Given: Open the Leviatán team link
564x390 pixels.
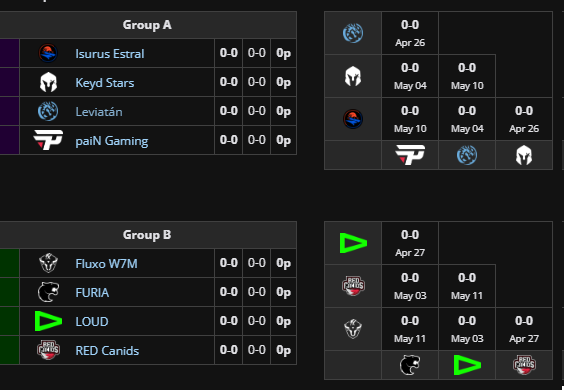Looking at the screenshot, I should [x=99, y=112].
